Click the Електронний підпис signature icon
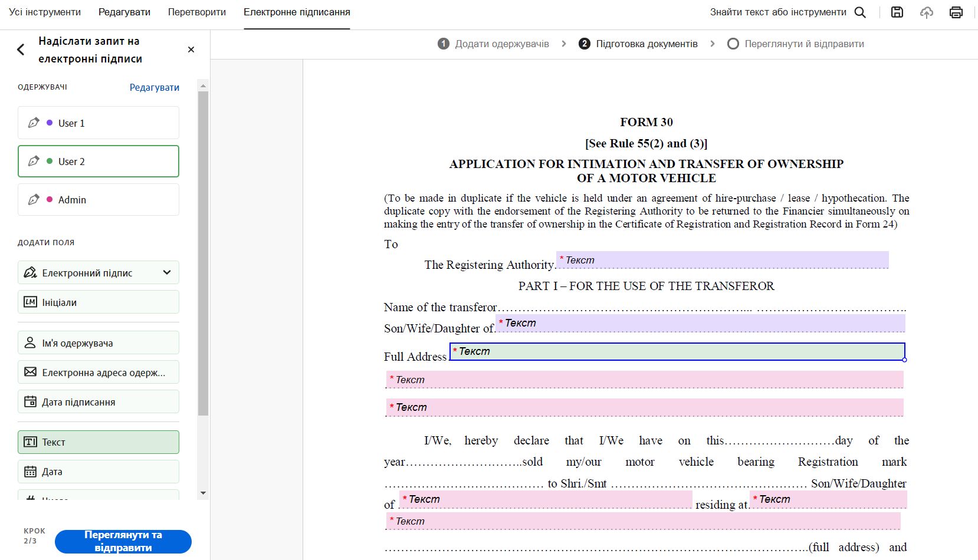Viewport: 978px width, 560px height. click(30, 272)
